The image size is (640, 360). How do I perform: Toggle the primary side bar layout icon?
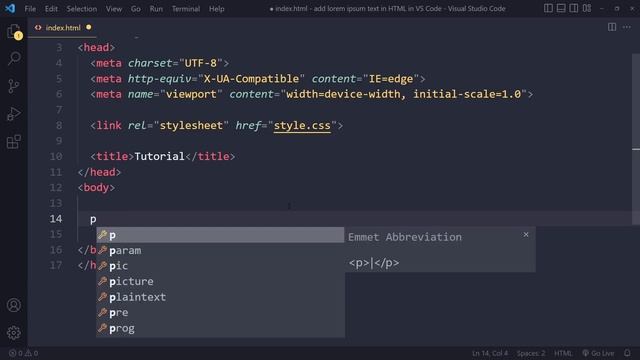tap(548, 8)
